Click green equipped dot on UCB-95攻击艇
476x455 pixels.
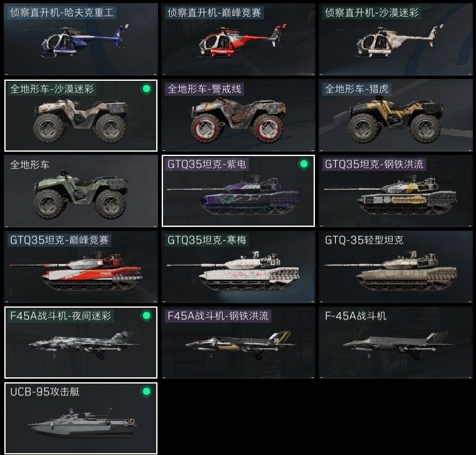click(146, 392)
